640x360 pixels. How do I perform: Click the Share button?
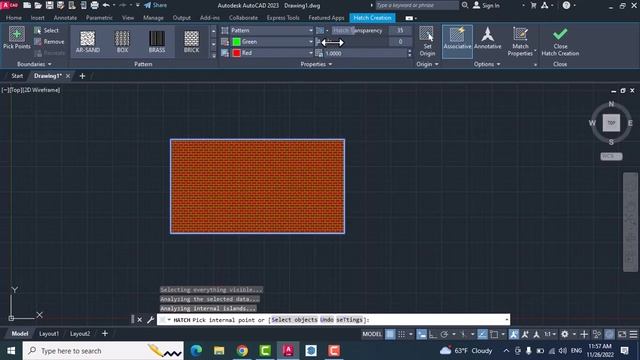[156, 5]
